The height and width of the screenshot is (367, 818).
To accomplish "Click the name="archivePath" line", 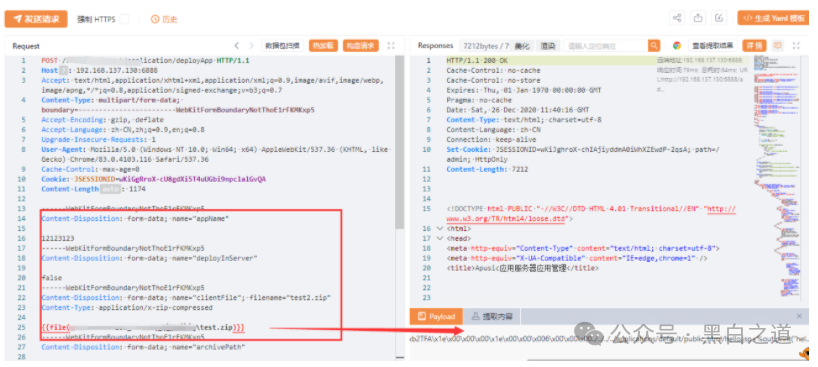I will [143, 347].
